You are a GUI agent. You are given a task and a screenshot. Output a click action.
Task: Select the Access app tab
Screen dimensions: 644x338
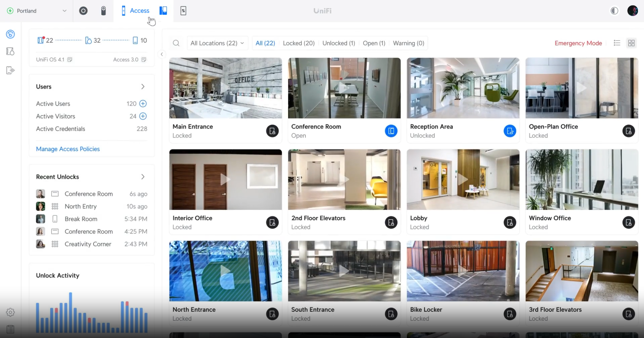(x=135, y=11)
